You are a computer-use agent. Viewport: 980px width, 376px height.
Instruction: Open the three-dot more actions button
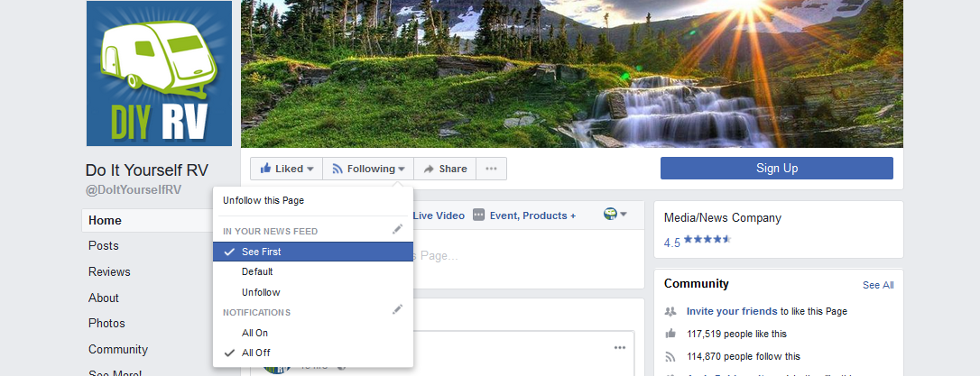pos(491,169)
